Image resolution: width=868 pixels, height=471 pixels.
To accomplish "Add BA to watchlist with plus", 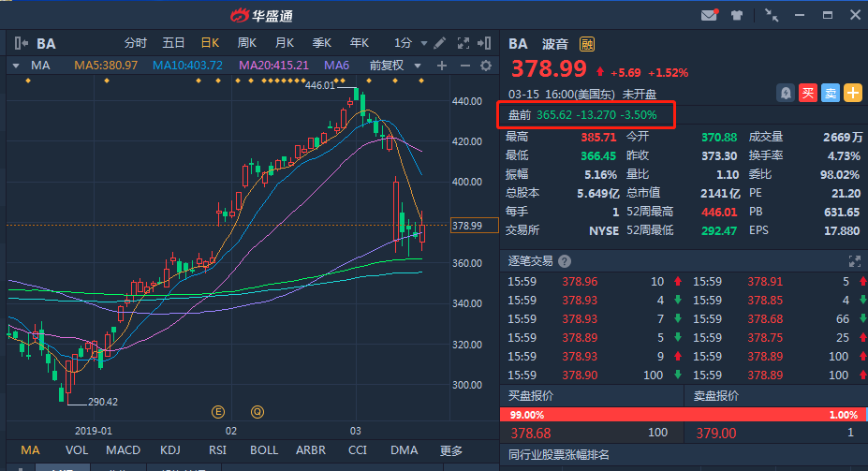I will click(853, 93).
